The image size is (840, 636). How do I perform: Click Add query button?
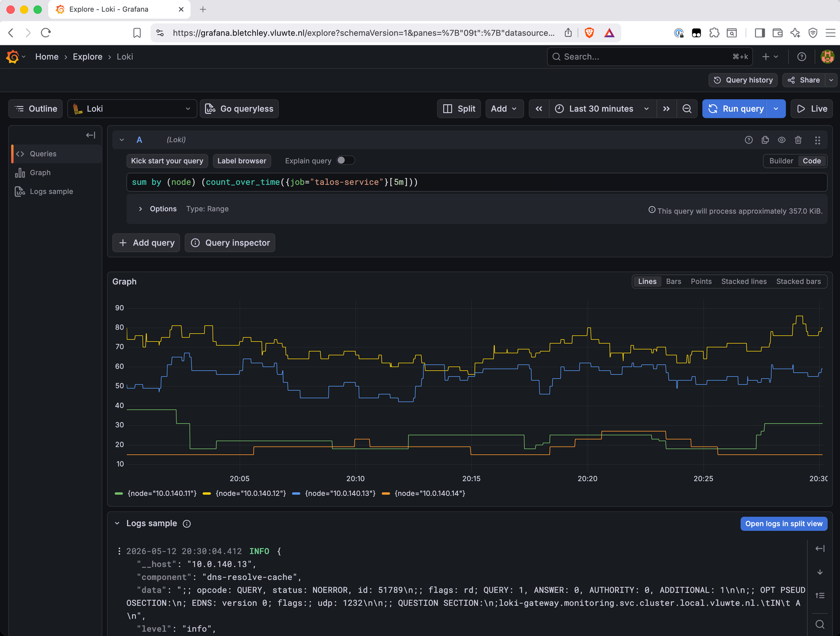pyautogui.click(x=146, y=243)
